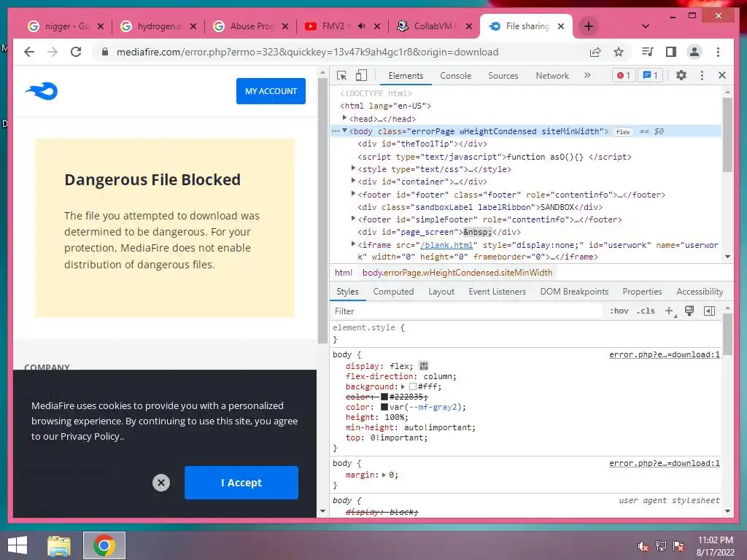The height and width of the screenshot is (560, 747).
Task: Expand the div id container node
Action: coord(353,180)
